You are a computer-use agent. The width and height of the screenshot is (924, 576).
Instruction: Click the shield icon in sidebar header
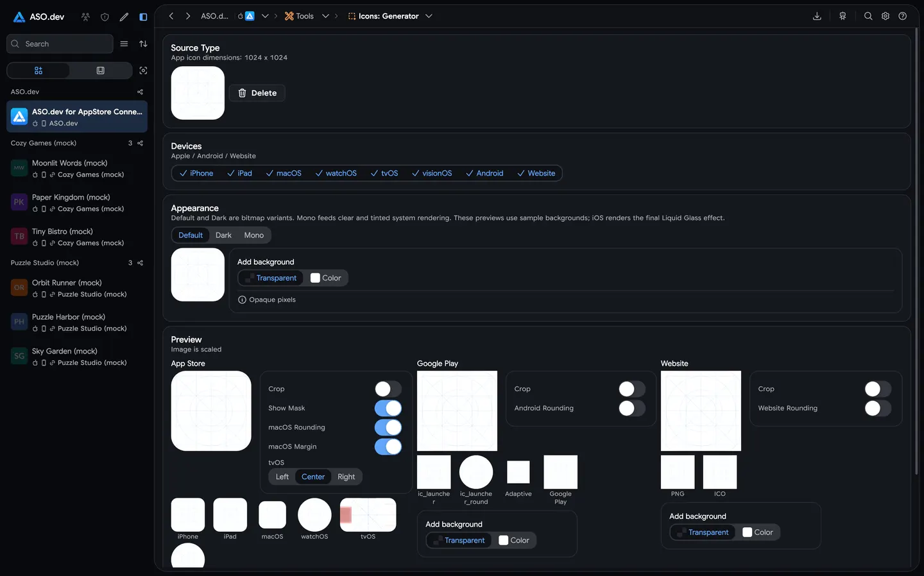(105, 17)
